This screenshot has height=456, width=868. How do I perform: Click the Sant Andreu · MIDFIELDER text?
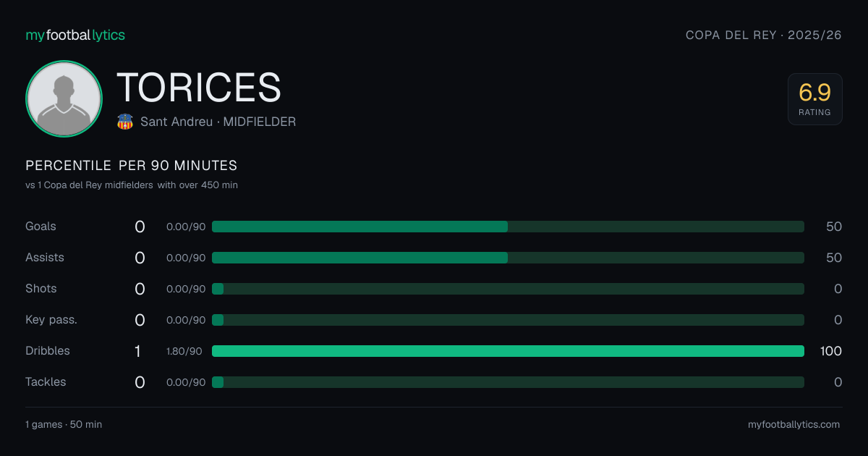[x=218, y=122]
